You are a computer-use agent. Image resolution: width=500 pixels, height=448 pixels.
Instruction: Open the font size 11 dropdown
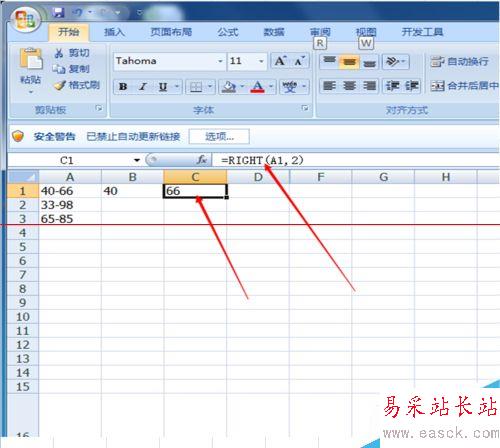[261, 61]
